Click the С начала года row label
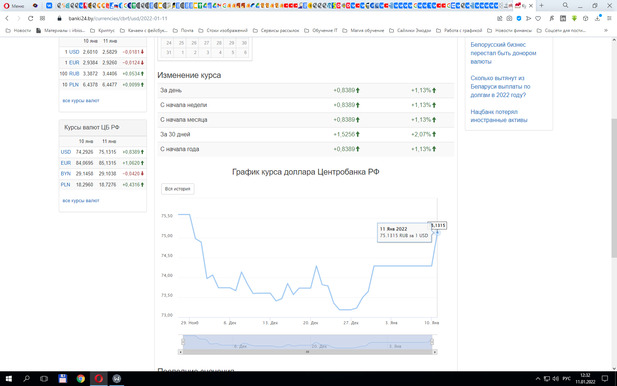This screenshot has height=386, width=617. click(x=179, y=149)
